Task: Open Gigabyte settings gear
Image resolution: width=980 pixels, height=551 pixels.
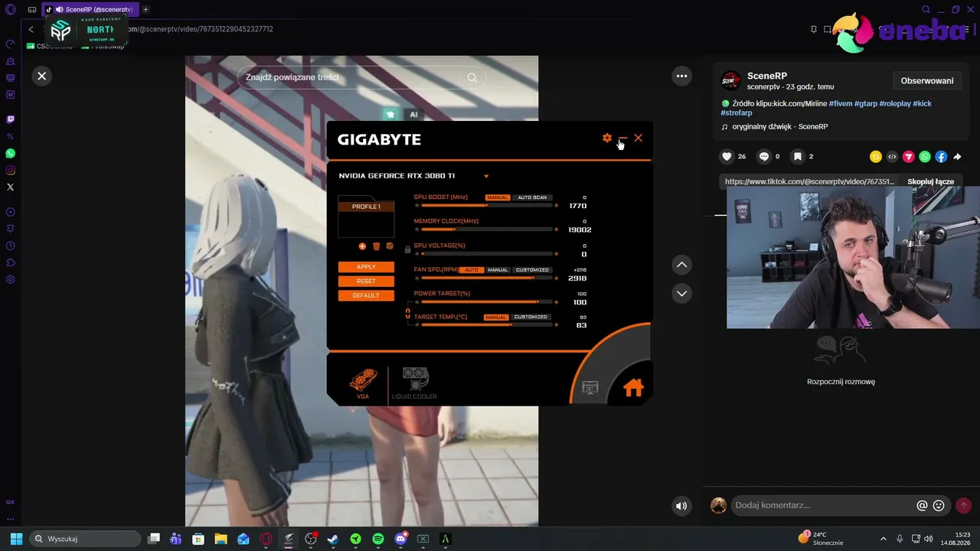Action: 607,138
